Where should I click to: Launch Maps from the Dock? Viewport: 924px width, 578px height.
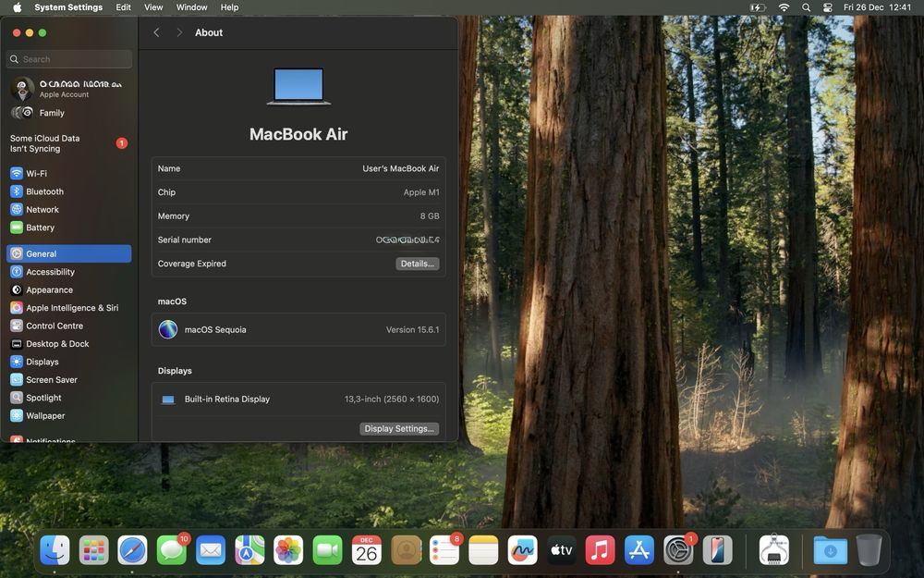[x=249, y=550]
